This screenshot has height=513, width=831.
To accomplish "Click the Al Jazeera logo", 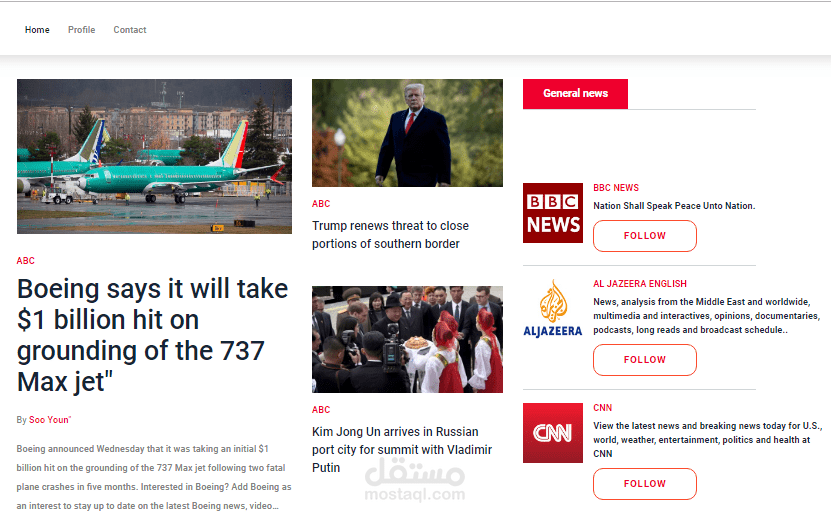I will [553, 309].
